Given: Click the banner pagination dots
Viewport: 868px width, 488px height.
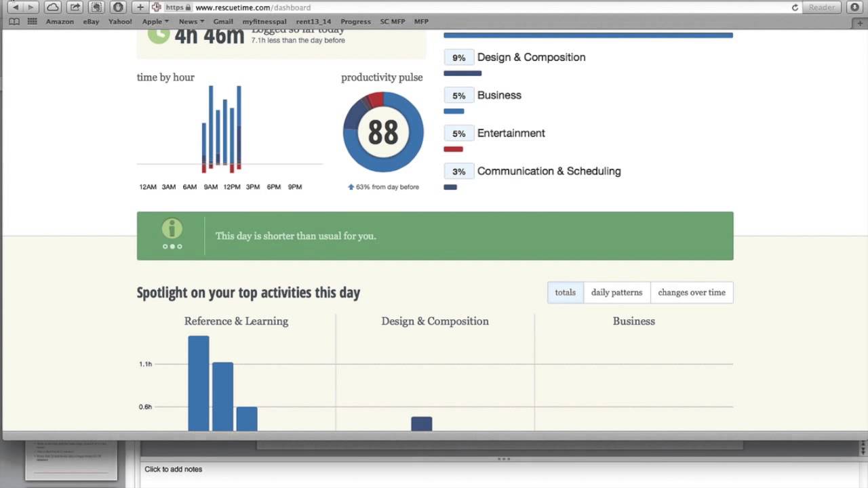Looking at the screenshot, I should [172, 247].
